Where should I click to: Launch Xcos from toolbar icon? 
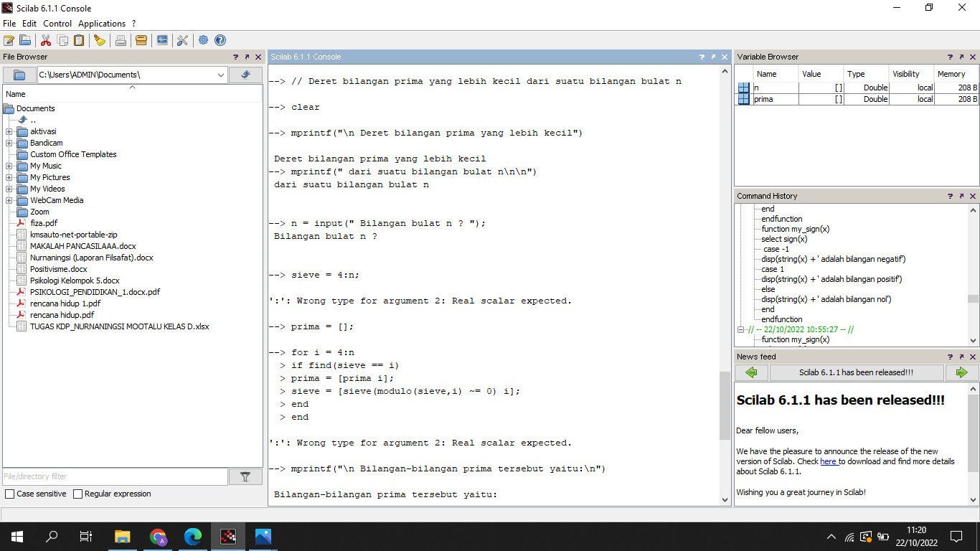[x=162, y=40]
